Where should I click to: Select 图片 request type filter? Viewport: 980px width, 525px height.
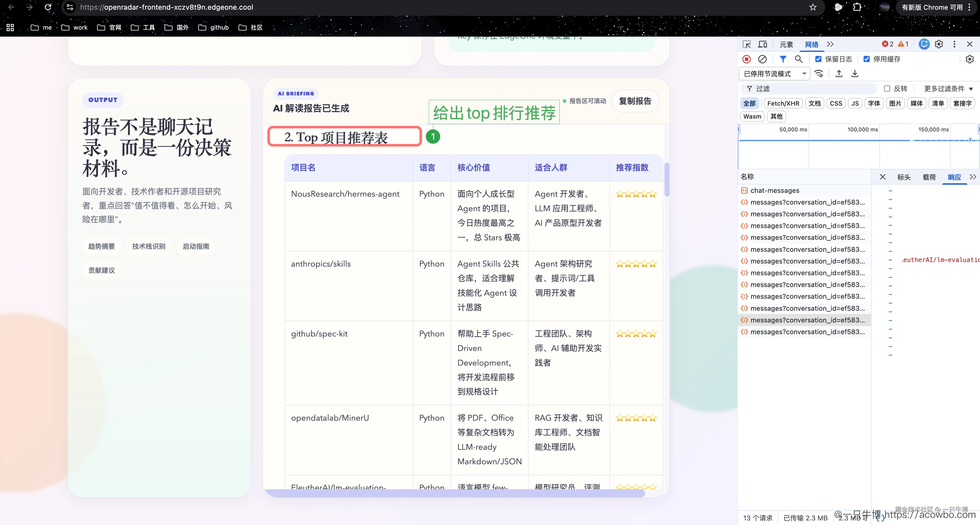(x=895, y=103)
